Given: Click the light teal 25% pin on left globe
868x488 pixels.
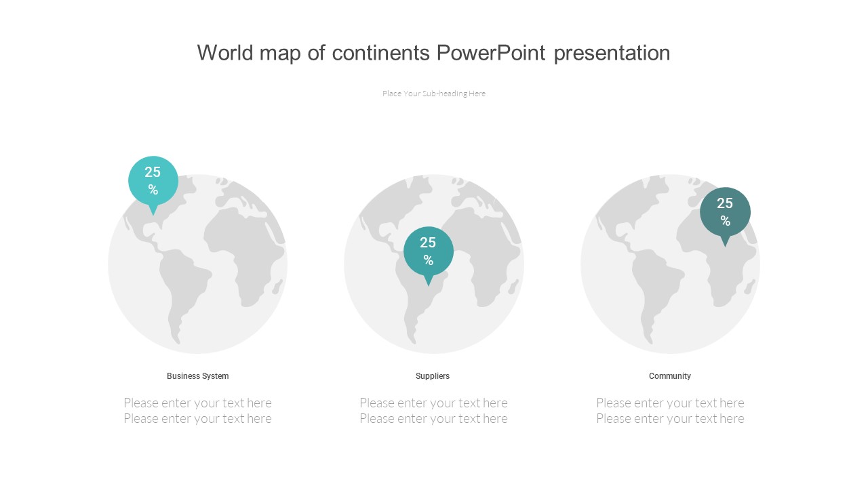Looking at the screenshot, I should [153, 180].
